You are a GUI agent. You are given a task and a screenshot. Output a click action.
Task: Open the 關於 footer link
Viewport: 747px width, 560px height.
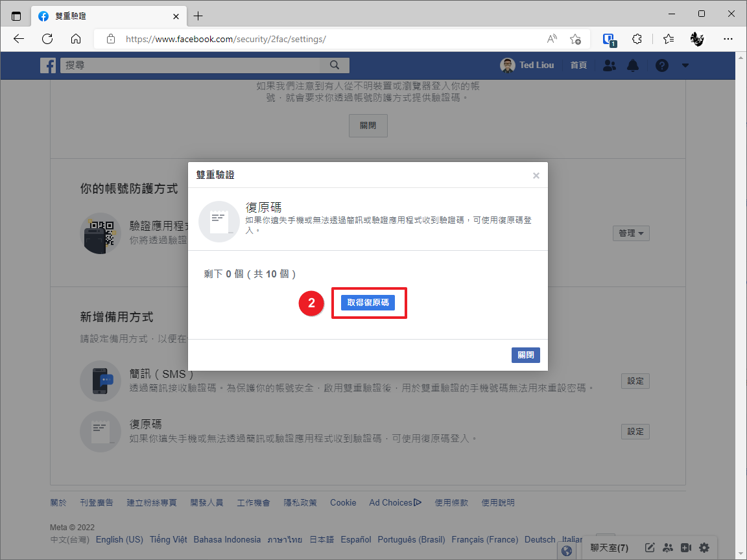click(58, 502)
